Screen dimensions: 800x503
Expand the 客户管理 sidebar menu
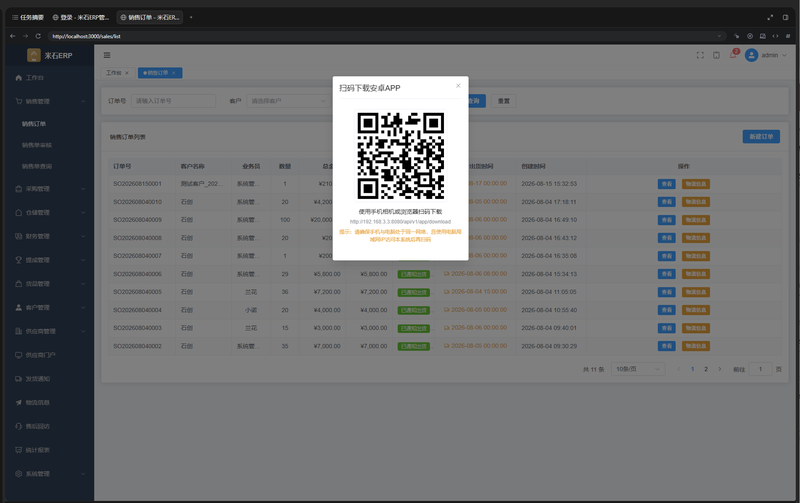(49, 308)
